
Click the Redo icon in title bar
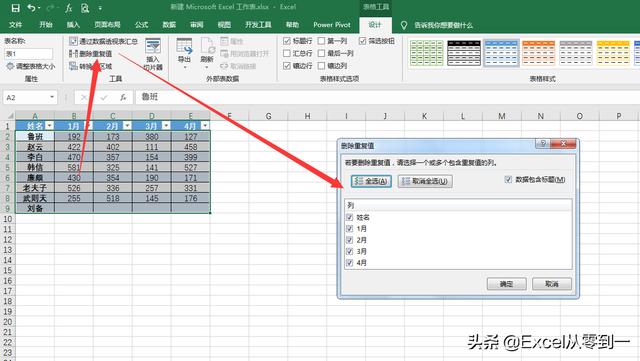50,8
